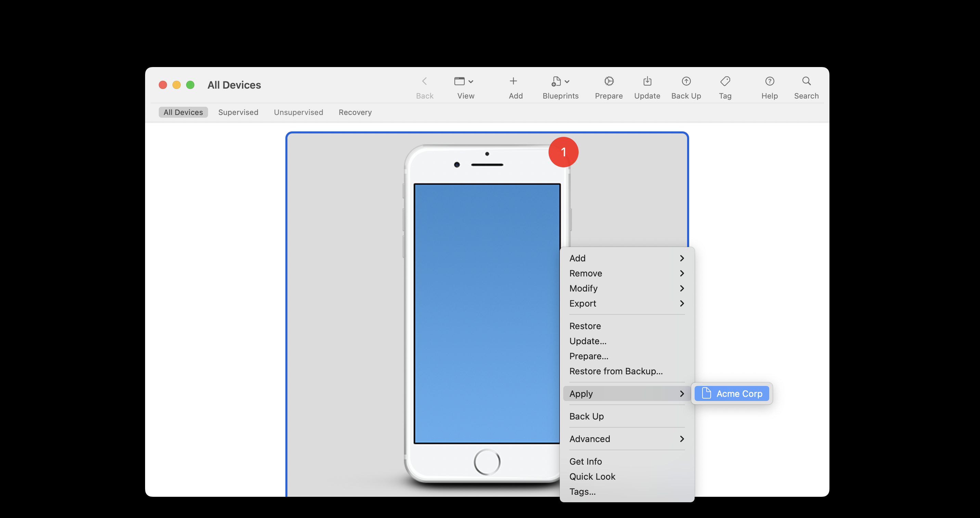This screenshot has height=518, width=980.
Task: Switch to the Unsupervised tab
Action: click(x=298, y=112)
